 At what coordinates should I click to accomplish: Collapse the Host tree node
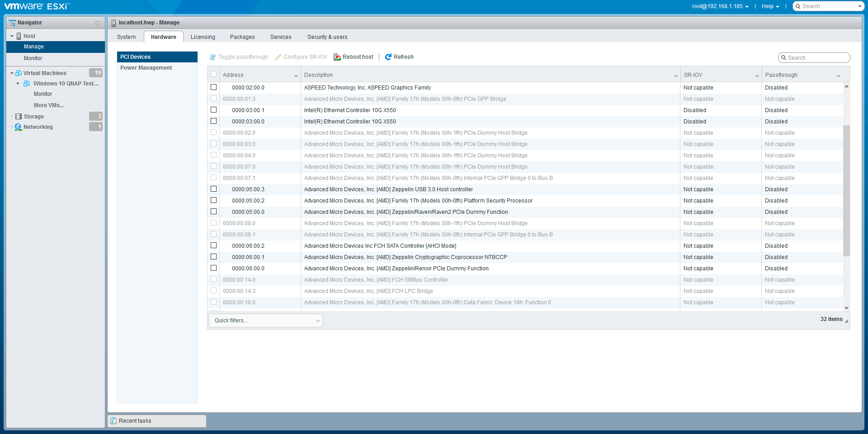(12, 36)
